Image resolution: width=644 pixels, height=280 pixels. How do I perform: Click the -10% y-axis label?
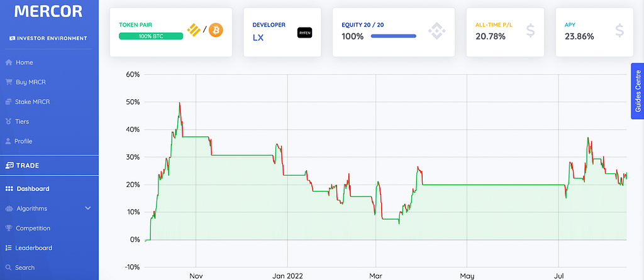coord(132,267)
